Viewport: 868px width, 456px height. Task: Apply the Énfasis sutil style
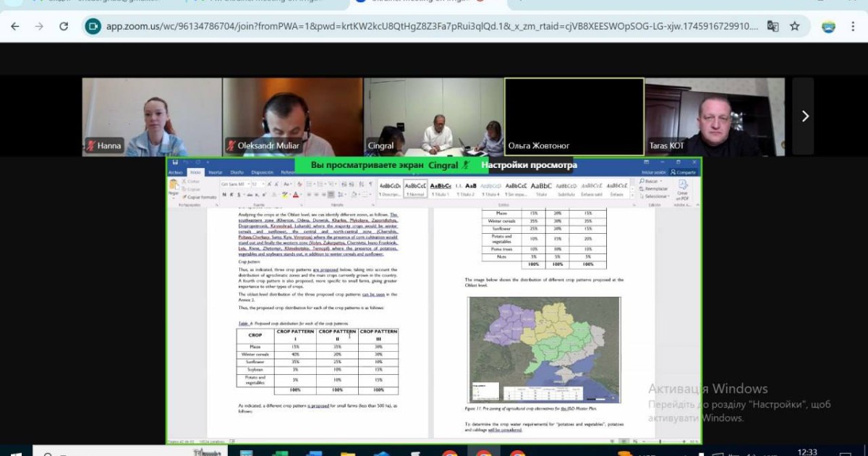592,189
